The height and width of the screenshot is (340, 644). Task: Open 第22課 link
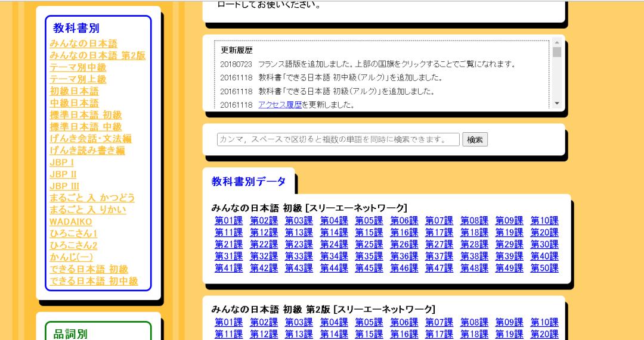click(264, 245)
